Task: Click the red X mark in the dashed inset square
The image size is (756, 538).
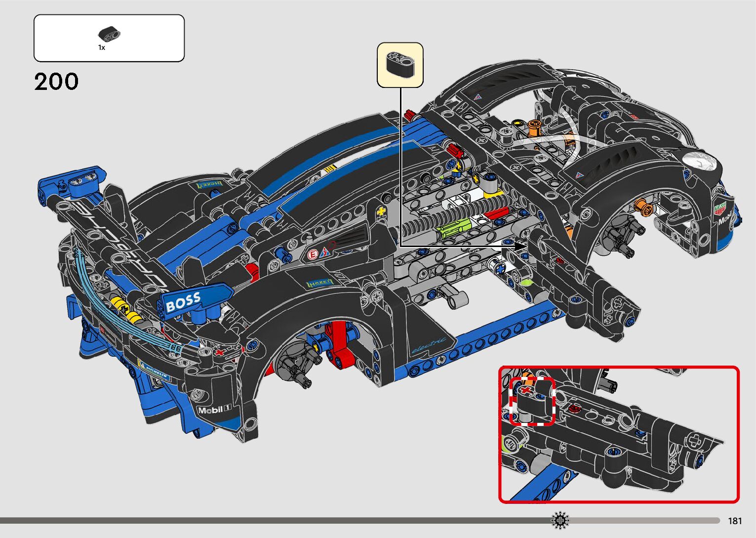Action: coord(526,390)
